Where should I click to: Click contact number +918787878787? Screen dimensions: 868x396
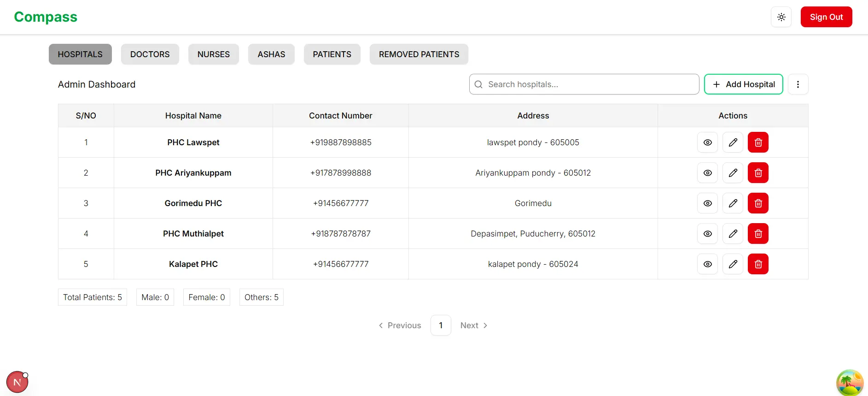(x=341, y=234)
